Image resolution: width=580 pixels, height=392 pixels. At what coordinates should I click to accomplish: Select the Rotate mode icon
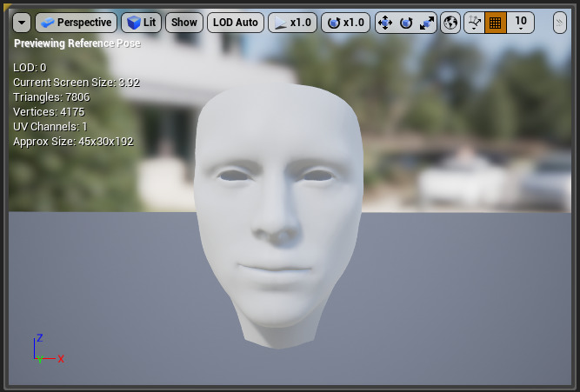click(x=406, y=23)
